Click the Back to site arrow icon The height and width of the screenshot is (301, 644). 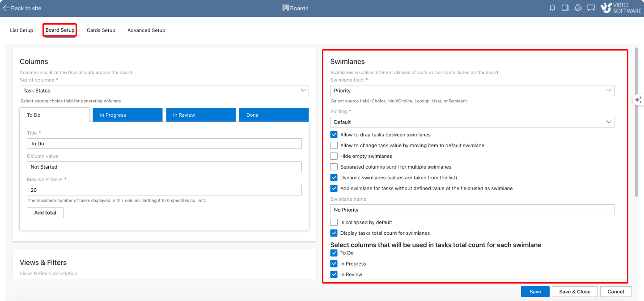[x=6, y=8]
